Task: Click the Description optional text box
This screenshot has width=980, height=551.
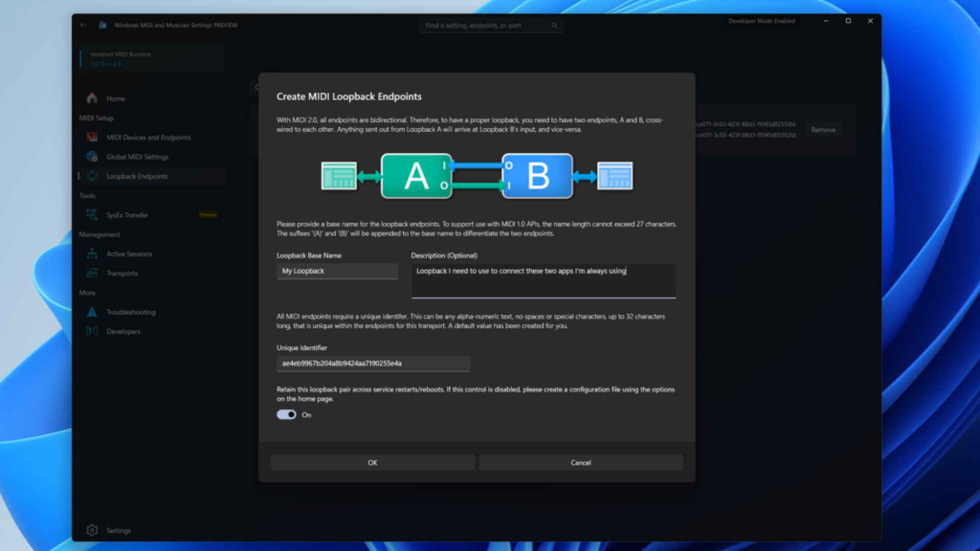Action: [543, 280]
